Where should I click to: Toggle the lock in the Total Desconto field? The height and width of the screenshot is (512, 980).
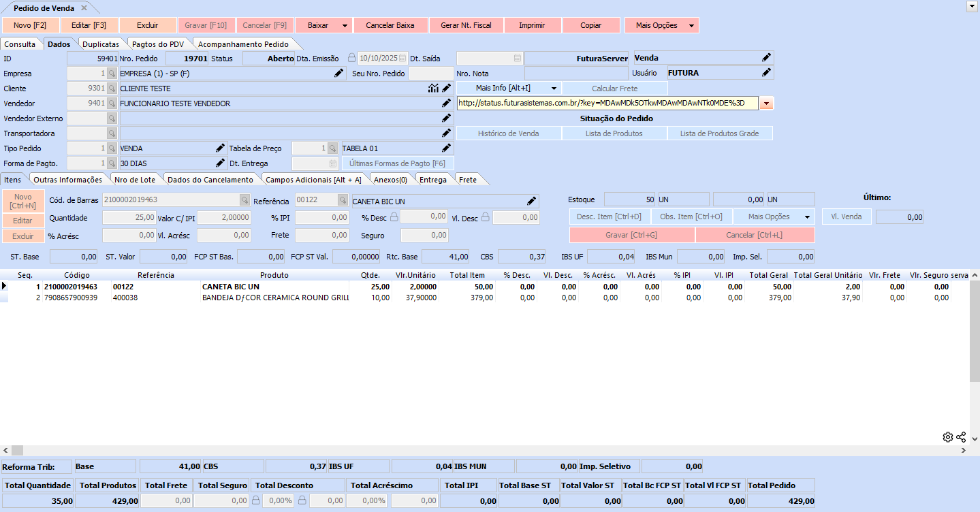tap(256, 500)
